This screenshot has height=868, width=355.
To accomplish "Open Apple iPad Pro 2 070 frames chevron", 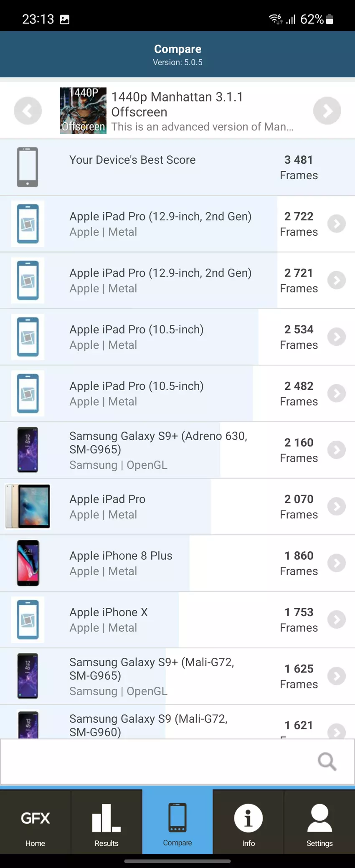I will point(336,506).
